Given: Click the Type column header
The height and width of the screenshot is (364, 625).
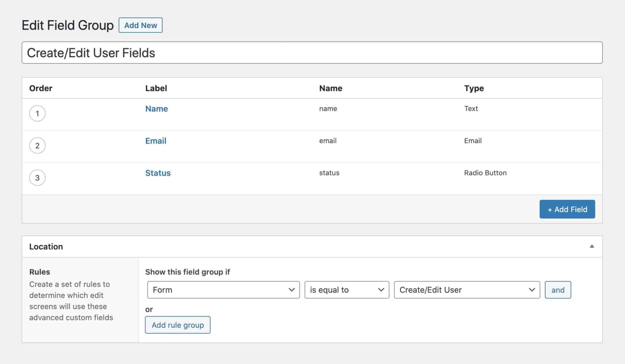Looking at the screenshot, I should 474,88.
